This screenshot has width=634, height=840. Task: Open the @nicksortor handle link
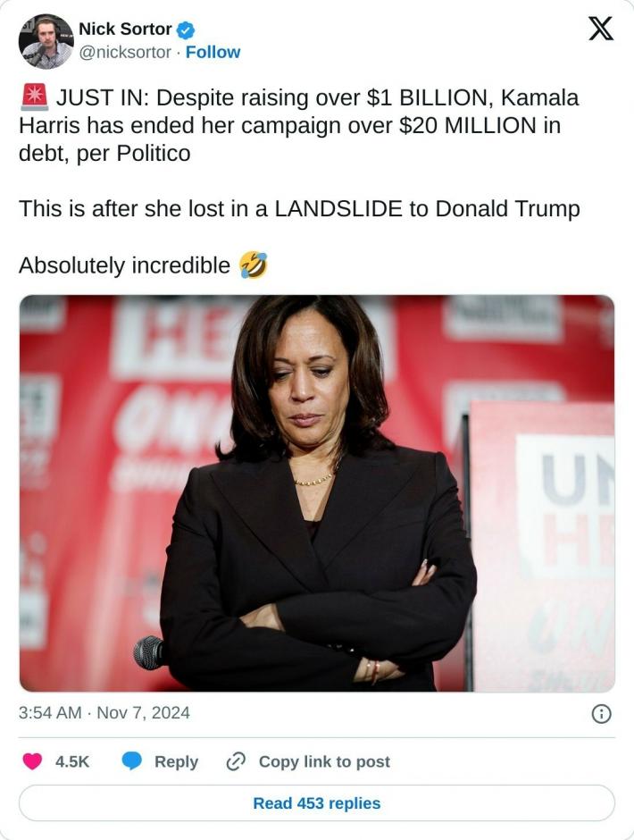[x=125, y=52]
